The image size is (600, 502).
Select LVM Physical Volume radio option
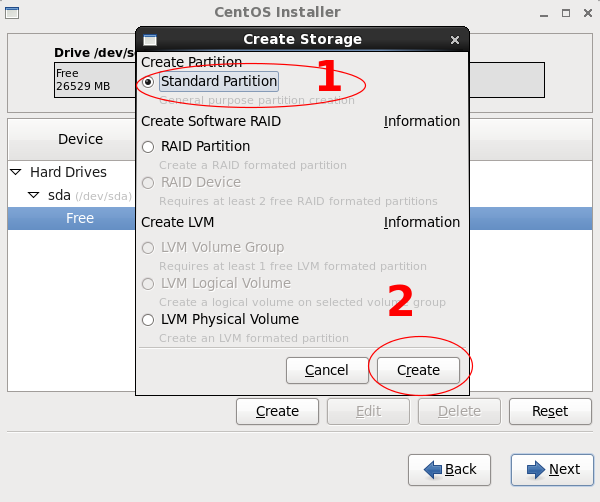149,320
